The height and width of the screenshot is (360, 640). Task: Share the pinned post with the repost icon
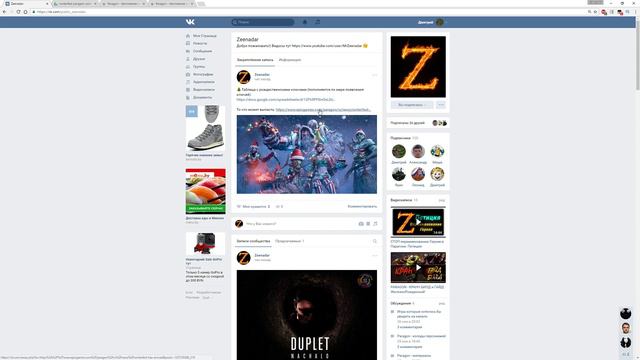point(279,207)
